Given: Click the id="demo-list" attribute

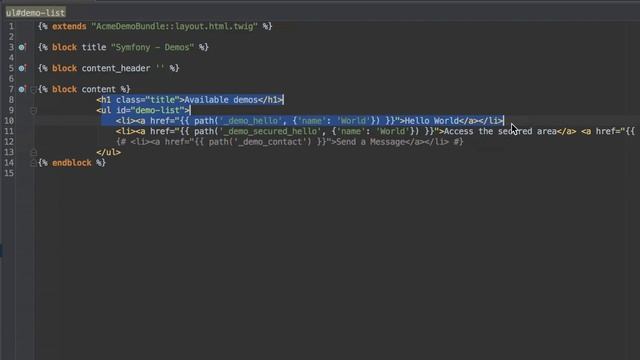Looking at the screenshot, I should (x=150, y=110).
